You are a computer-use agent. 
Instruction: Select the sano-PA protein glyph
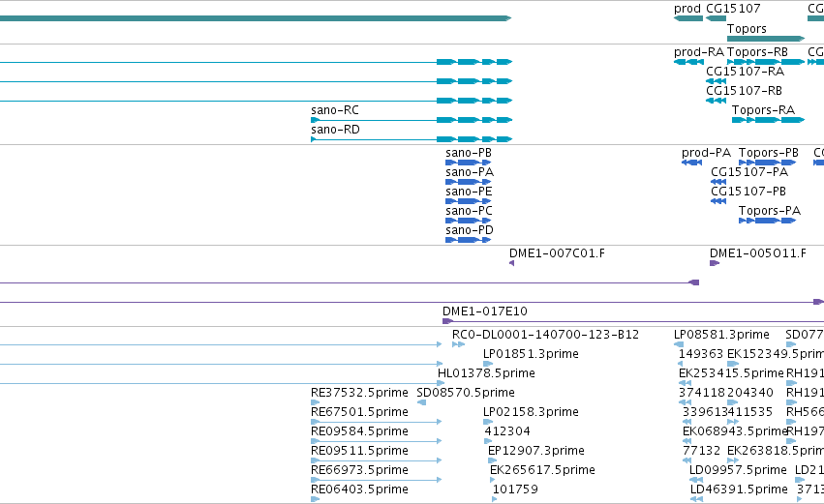click(x=468, y=182)
